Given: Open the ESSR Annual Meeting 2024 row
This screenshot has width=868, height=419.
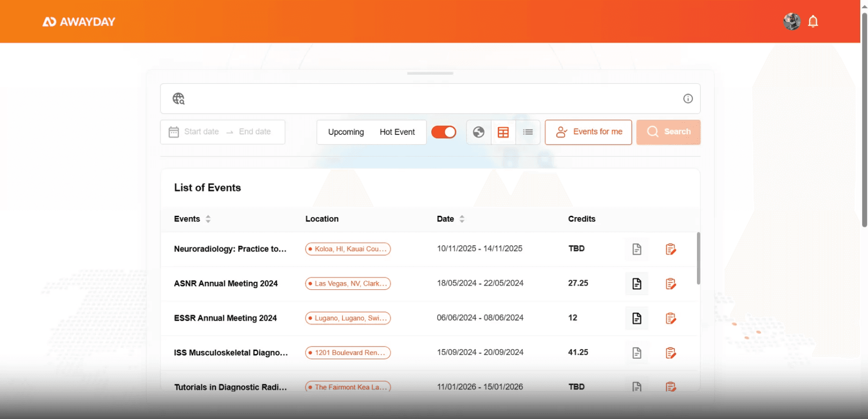Looking at the screenshot, I should coord(429,318).
